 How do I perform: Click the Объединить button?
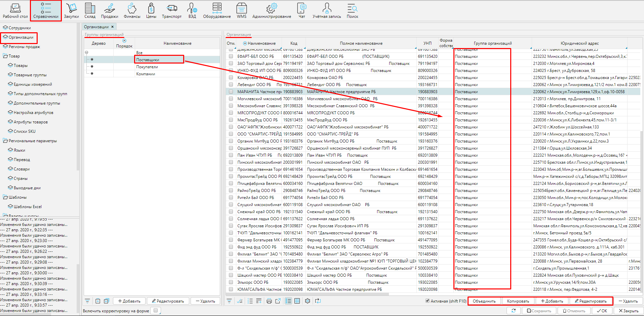[484, 301]
